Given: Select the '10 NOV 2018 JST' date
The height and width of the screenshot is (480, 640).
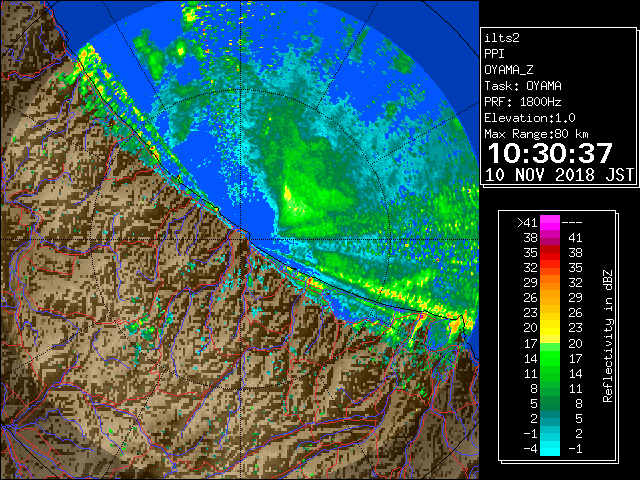Looking at the screenshot, I should coord(559,175).
